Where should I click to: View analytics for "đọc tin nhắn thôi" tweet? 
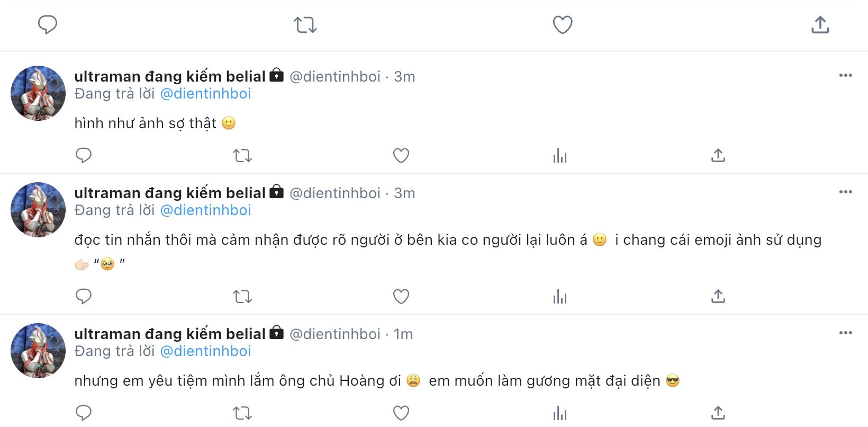(x=559, y=297)
